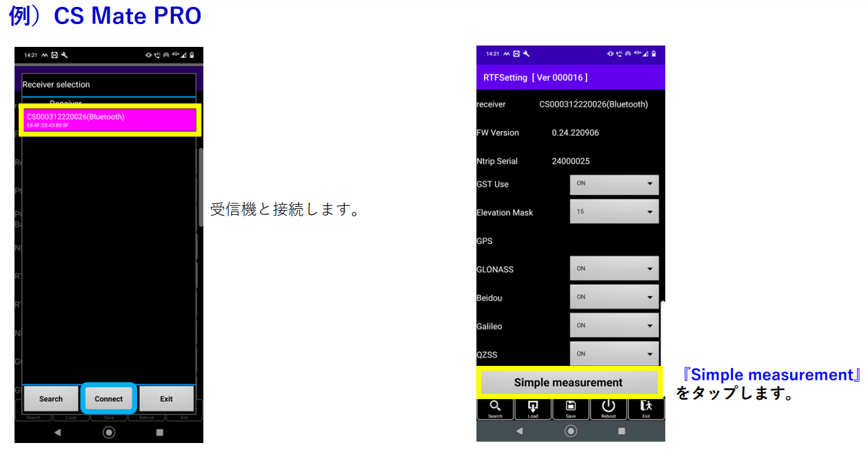868x452 pixels.
Task: Click the 14:21 clock on Receiver selection screen
Action: 30,55
